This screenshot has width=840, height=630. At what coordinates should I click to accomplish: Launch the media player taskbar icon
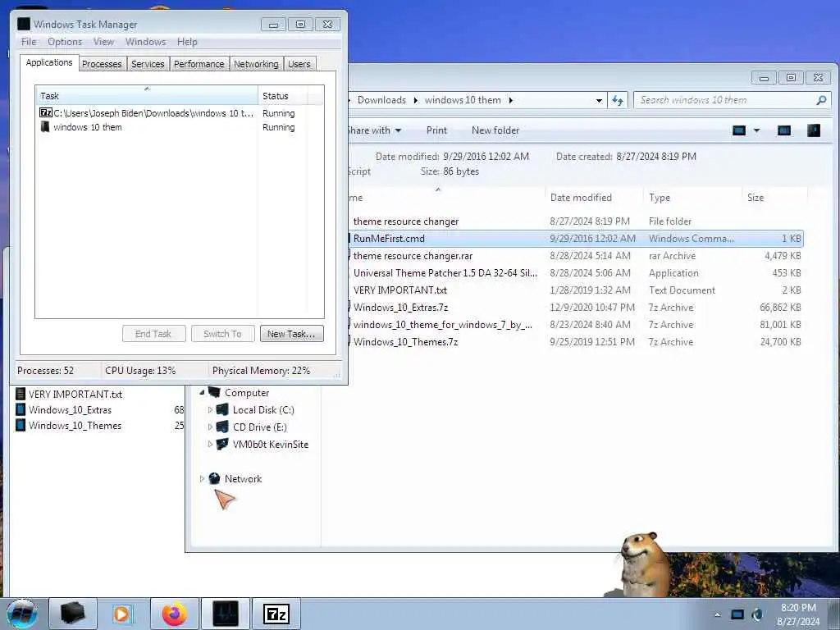[121, 614]
